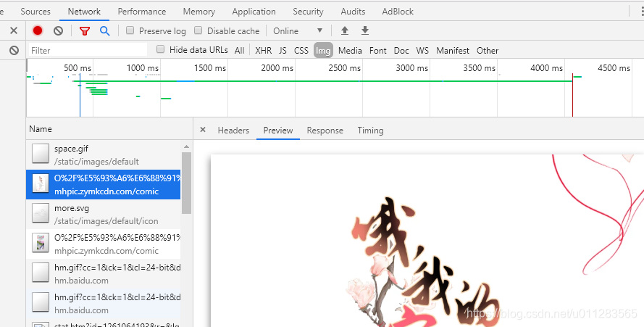Select the more.svg request row
644x327 pixels.
(x=103, y=215)
